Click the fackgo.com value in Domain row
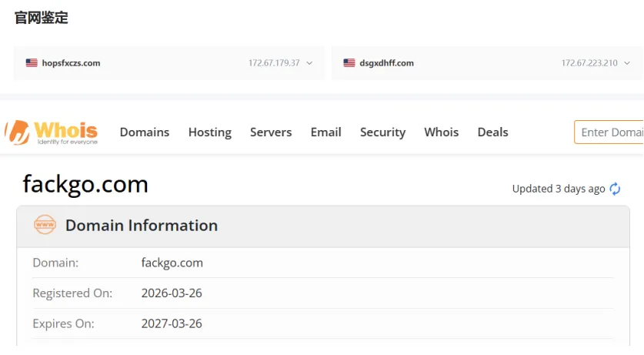The height and width of the screenshot is (355, 644). tap(172, 263)
